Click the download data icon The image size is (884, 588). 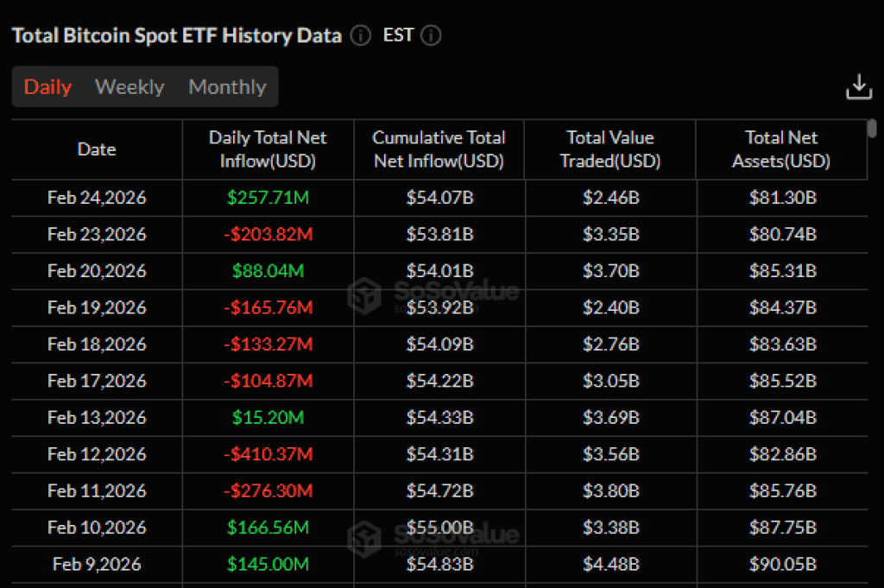tap(859, 87)
